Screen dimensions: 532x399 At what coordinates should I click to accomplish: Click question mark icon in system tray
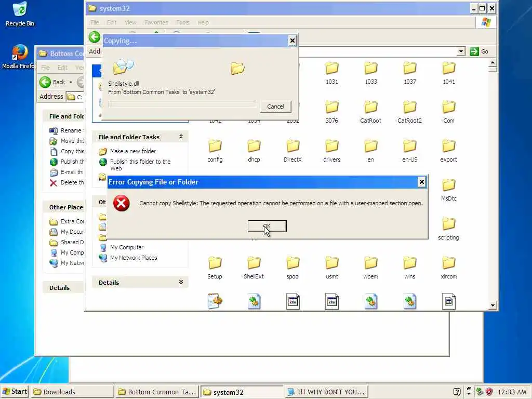pos(457,392)
